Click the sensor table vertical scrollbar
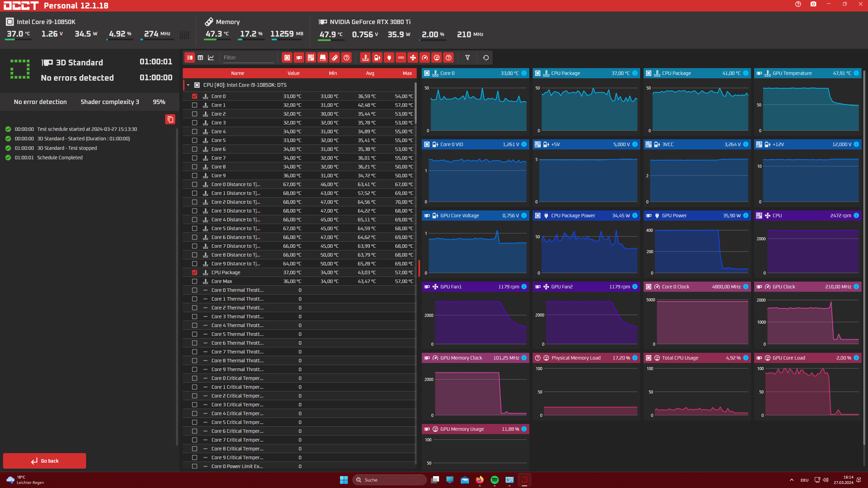Viewport: 868px width, 488px height. point(416,103)
